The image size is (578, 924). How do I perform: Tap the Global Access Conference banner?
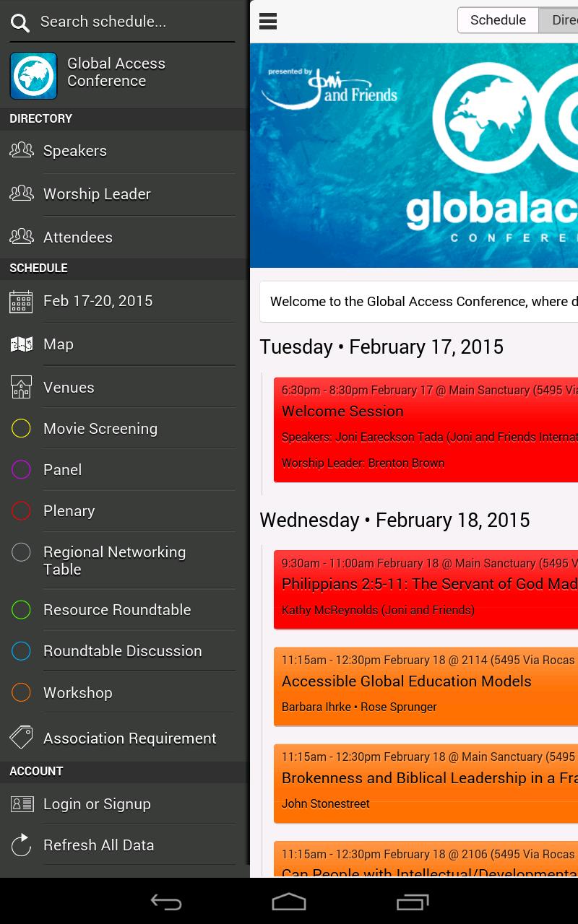pyautogui.click(x=414, y=155)
